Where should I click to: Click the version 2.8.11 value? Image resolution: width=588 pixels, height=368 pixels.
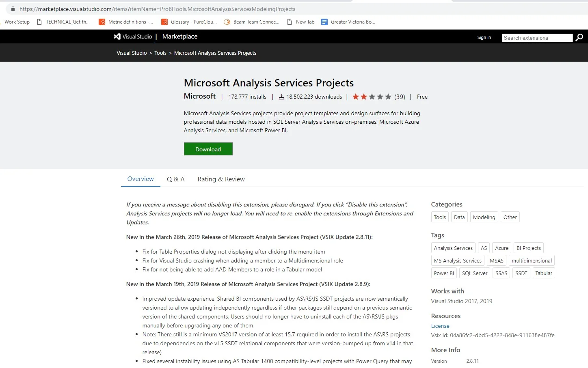(x=472, y=361)
